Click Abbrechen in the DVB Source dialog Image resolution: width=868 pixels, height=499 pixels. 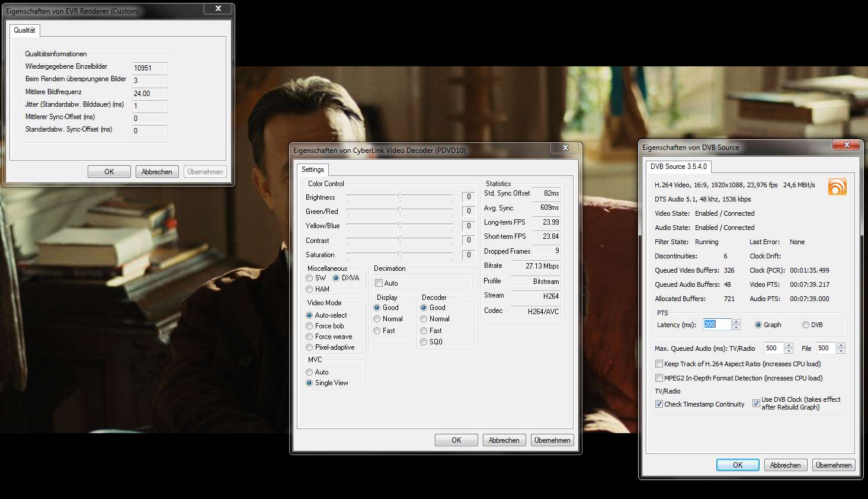pos(785,465)
